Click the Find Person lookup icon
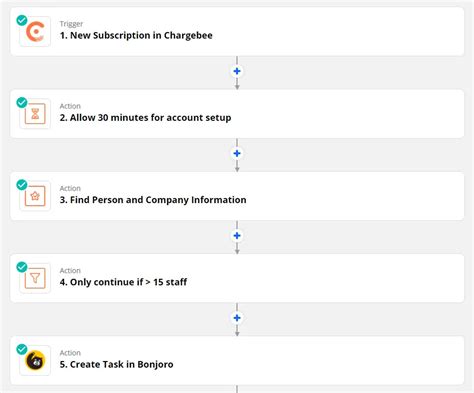Viewport: 474px width, 393px height. (x=35, y=196)
